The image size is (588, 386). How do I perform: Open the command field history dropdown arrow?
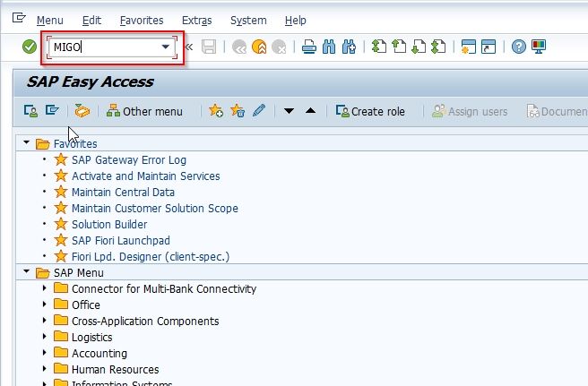(165, 47)
